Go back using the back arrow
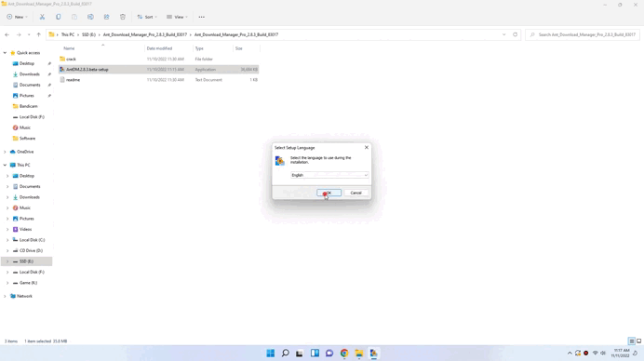 click(x=7, y=34)
